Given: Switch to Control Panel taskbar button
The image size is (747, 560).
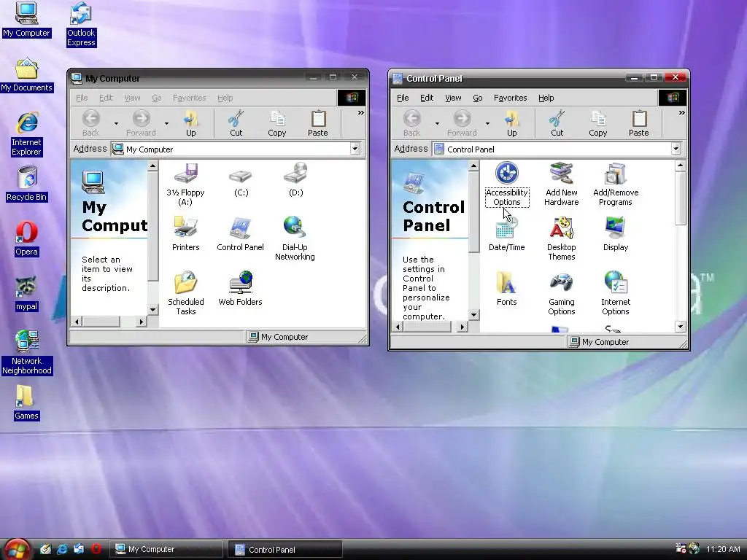Looking at the screenshot, I should pyautogui.click(x=285, y=549).
